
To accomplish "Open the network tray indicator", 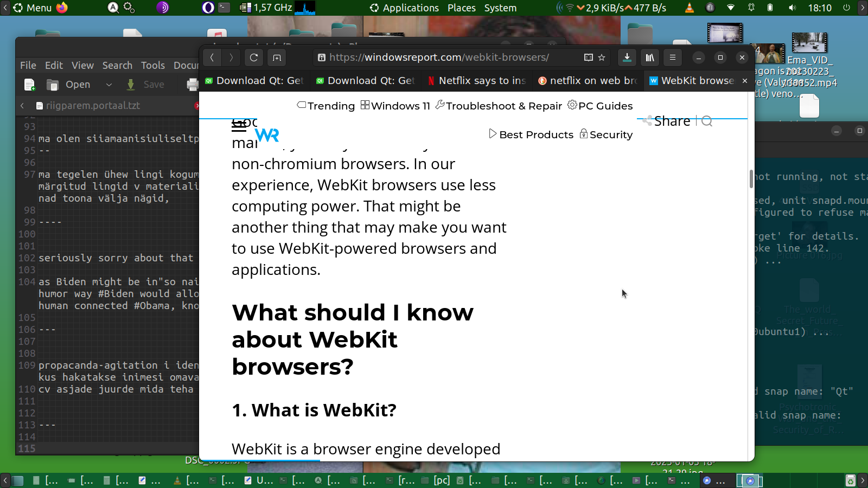I will [731, 8].
